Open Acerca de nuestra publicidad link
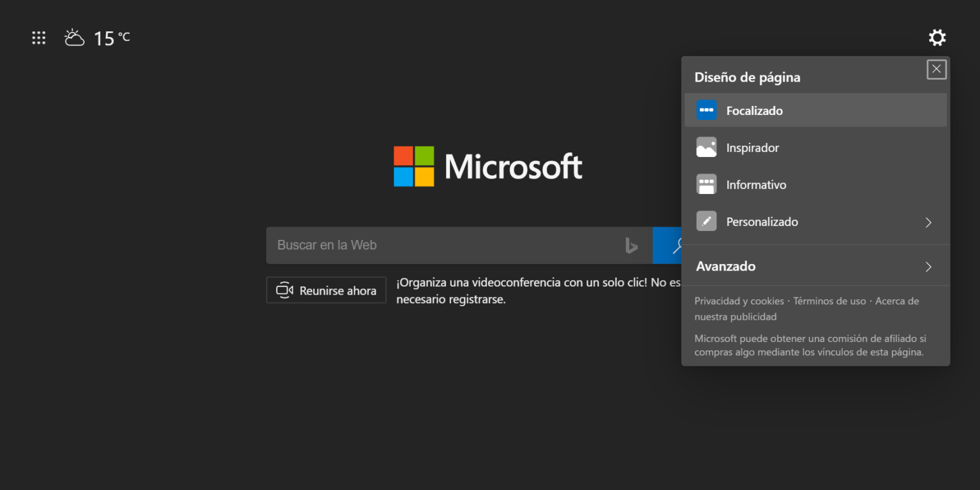The height and width of the screenshot is (490, 980). pos(806,309)
